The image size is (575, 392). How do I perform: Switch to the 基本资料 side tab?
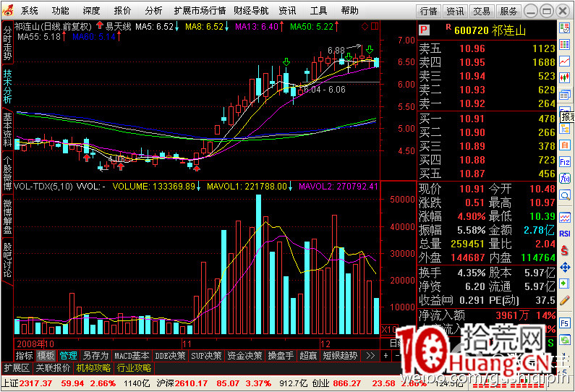pos(7,129)
